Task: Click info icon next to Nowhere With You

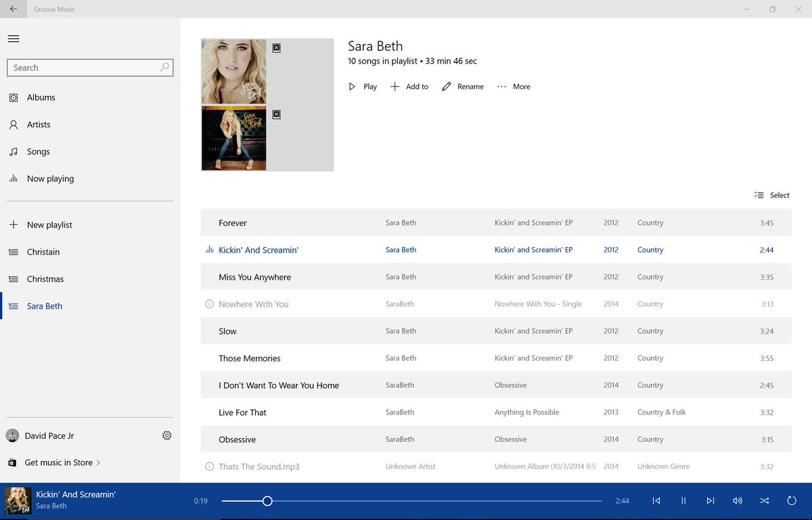Action: (209, 304)
